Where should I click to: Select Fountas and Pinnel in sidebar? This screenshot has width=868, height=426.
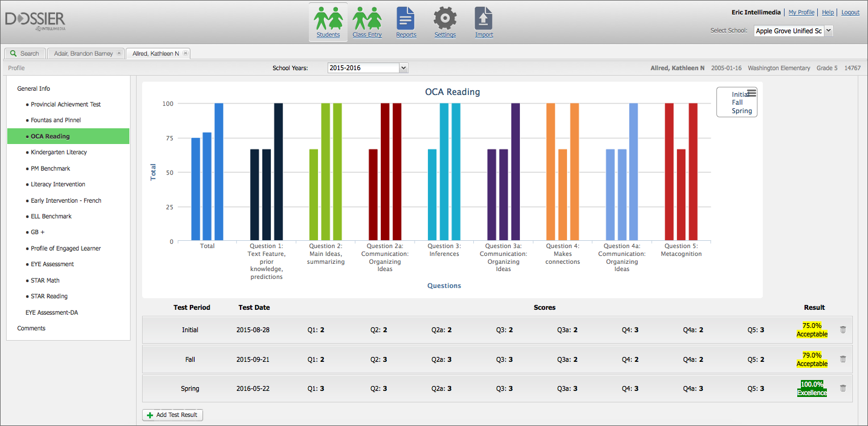pyautogui.click(x=56, y=120)
